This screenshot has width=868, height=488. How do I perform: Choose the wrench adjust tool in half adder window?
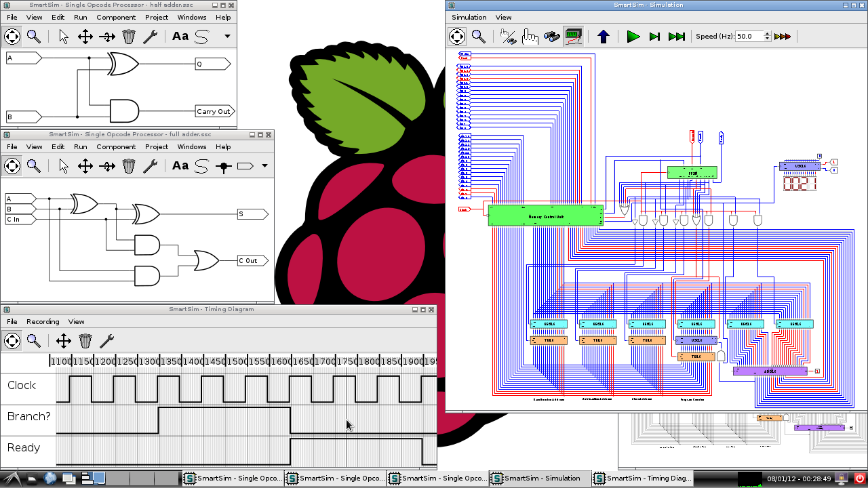151,36
